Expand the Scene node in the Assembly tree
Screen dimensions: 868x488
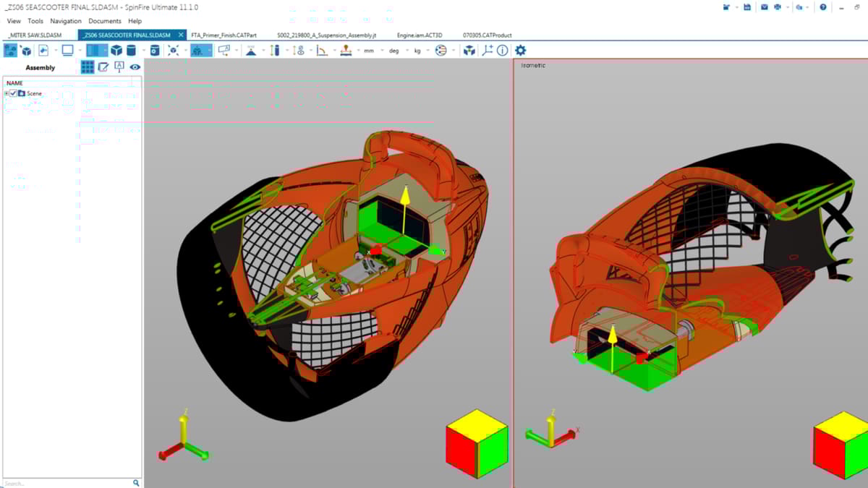click(6, 93)
